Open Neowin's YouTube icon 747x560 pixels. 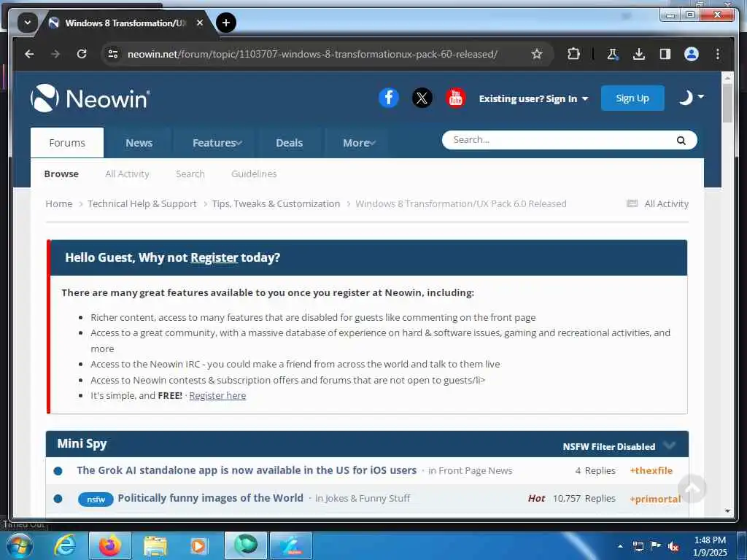click(x=455, y=98)
